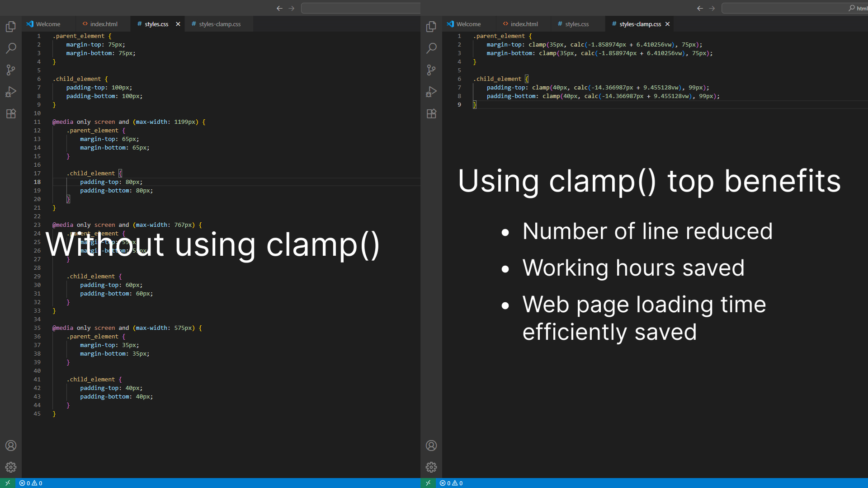
Task: Open Run and Debug in right window
Action: click(431, 92)
